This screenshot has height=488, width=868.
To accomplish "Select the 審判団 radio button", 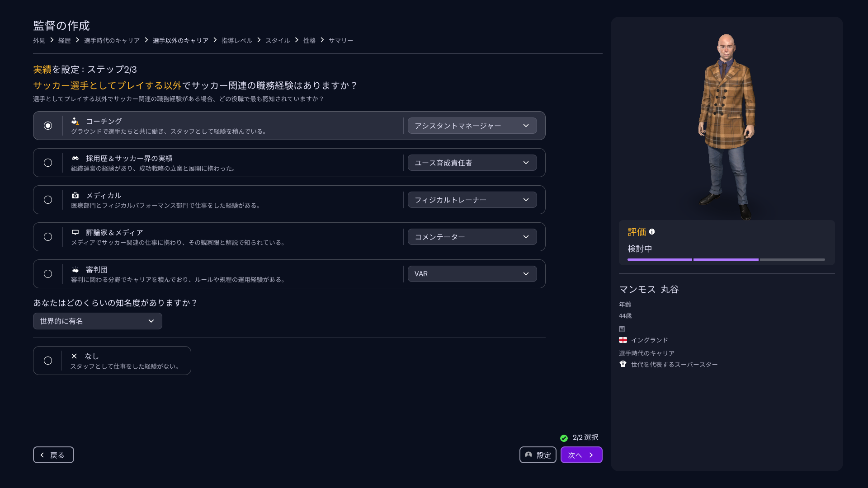I will pyautogui.click(x=48, y=274).
